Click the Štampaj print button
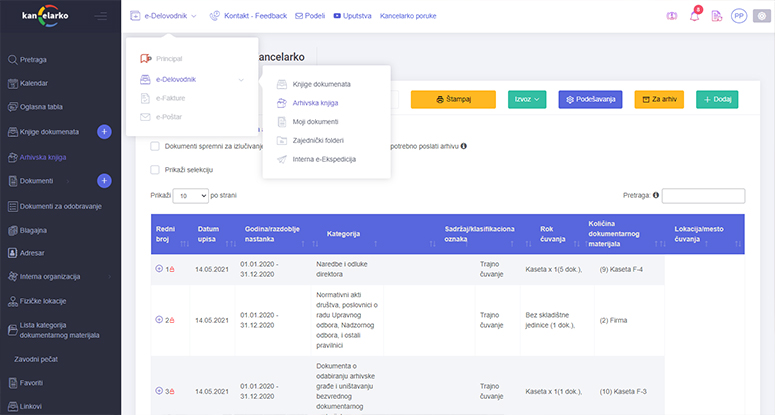This screenshot has width=775, height=415. point(452,100)
